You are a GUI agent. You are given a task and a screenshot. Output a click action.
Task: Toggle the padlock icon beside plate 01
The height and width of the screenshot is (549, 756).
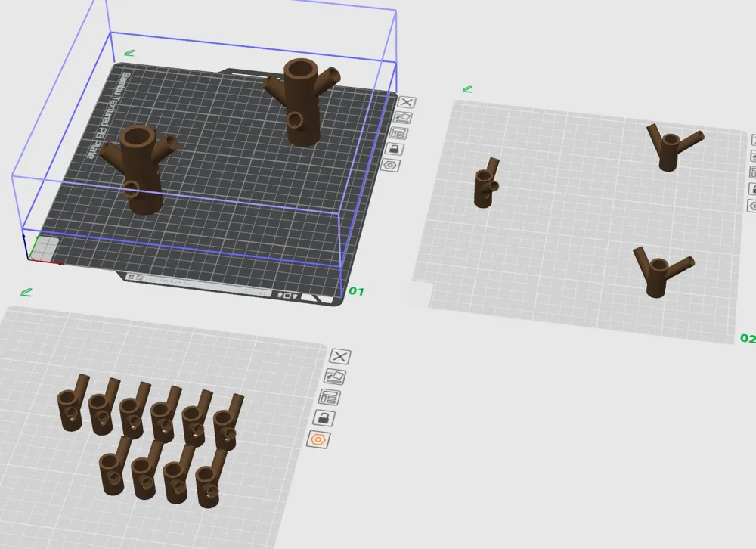click(x=395, y=149)
